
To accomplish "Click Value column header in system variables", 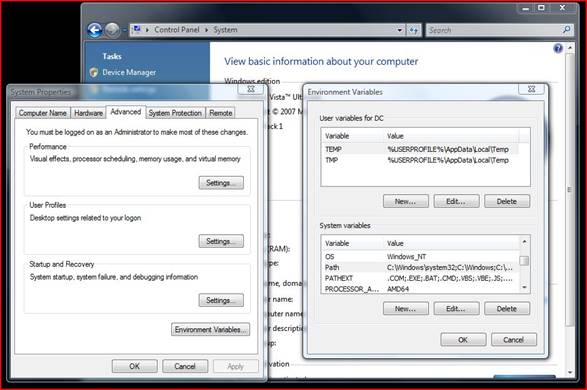I will pyautogui.click(x=451, y=243).
